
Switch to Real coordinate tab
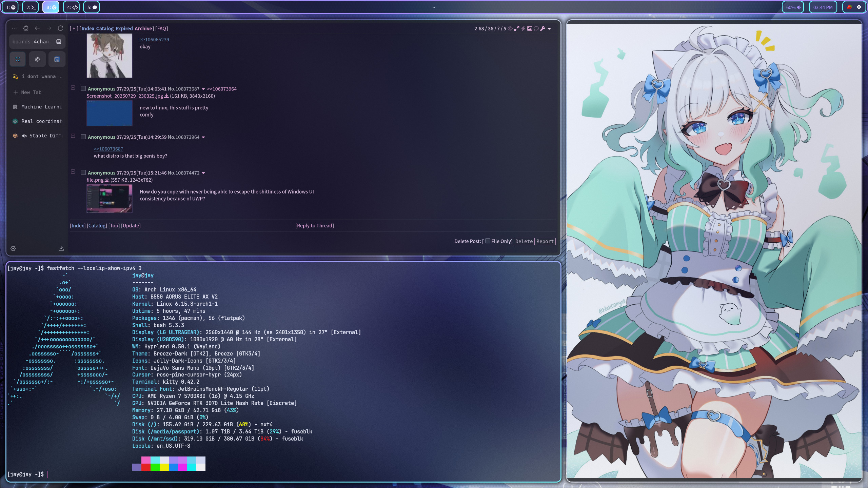[38, 121]
